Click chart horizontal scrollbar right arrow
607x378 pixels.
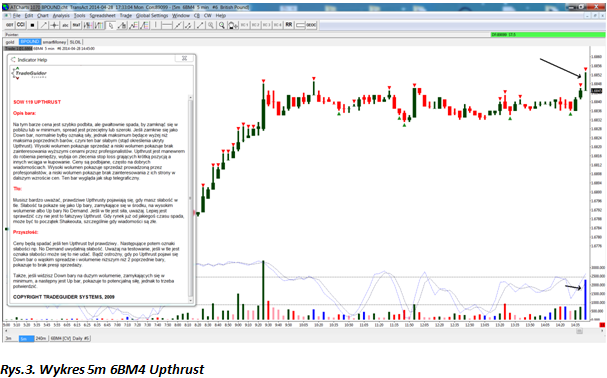[x=602, y=332]
